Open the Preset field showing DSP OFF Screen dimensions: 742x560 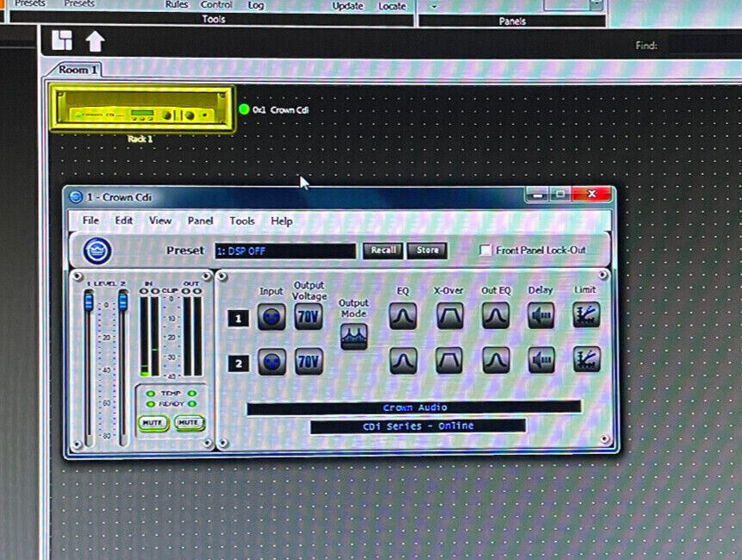pyautogui.click(x=285, y=251)
